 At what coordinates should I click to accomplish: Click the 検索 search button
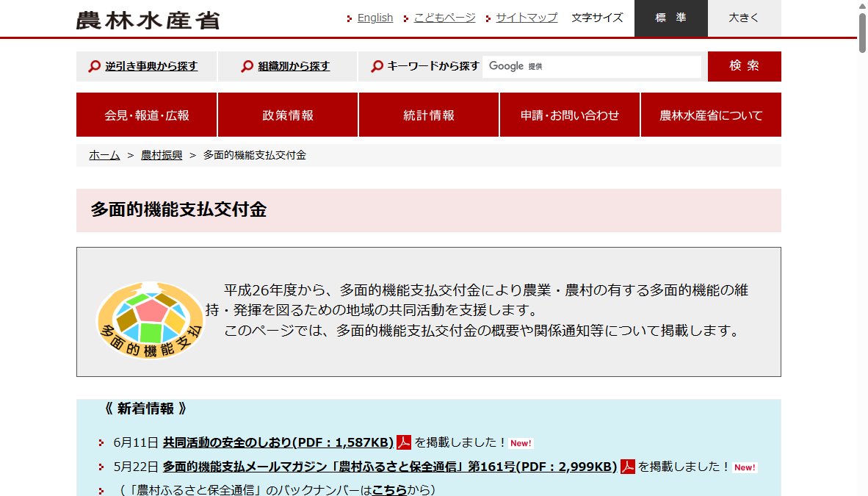click(744, 66)
